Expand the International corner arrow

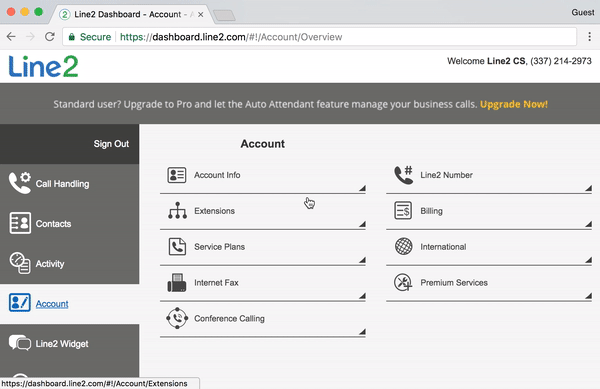click(x=589, y=260)
